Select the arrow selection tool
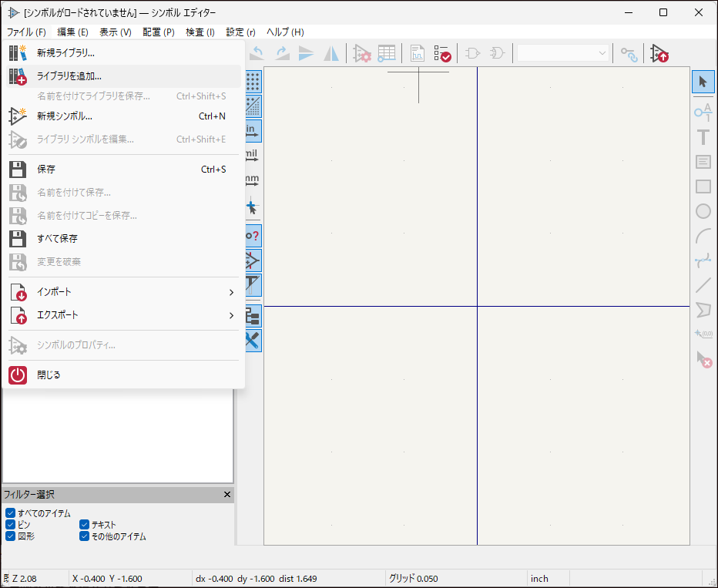This screenshot has height=588, width=718. (703, 82)
